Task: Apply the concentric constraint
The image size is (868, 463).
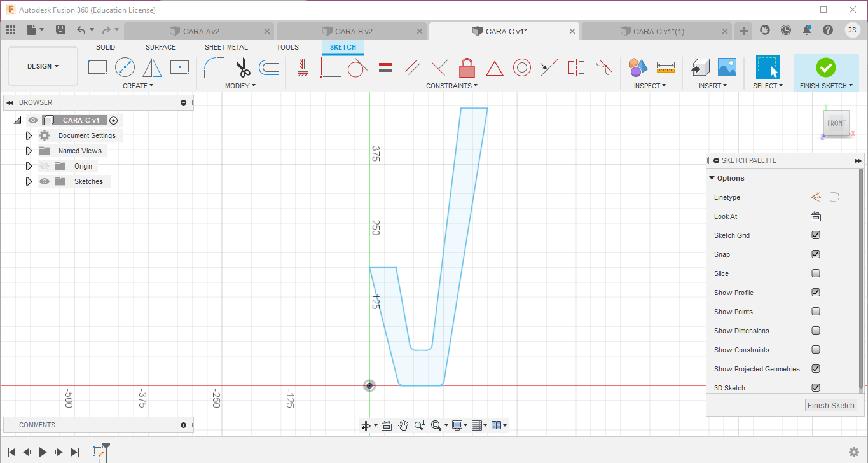Action: click(x=522, y=67)
